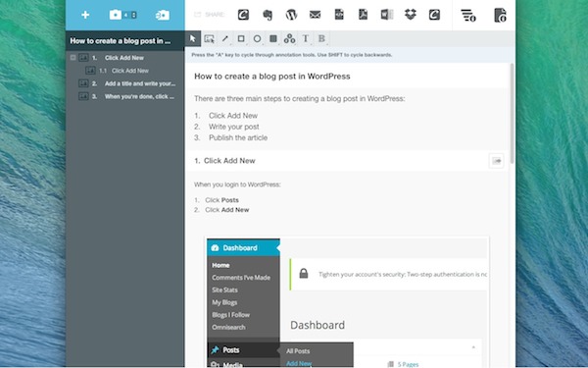Select the ellipse annotation tool
This screenshot has width=588, height=368.
point(257,38)
